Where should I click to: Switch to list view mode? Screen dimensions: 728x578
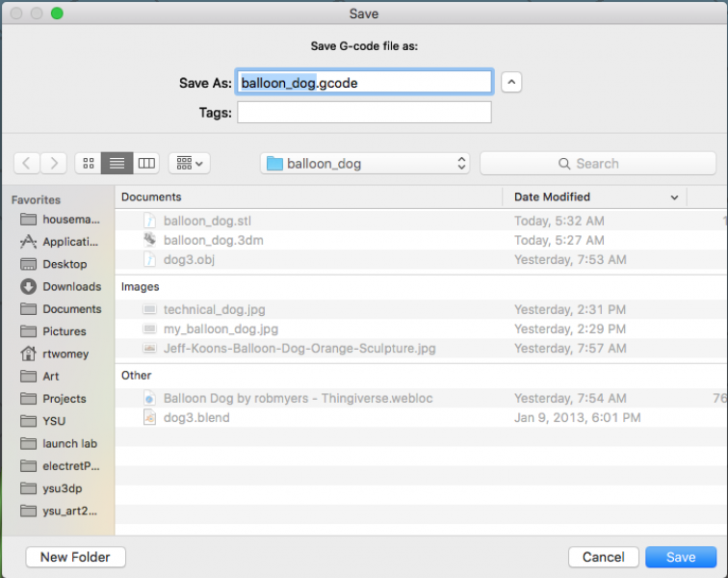point(117,164)
